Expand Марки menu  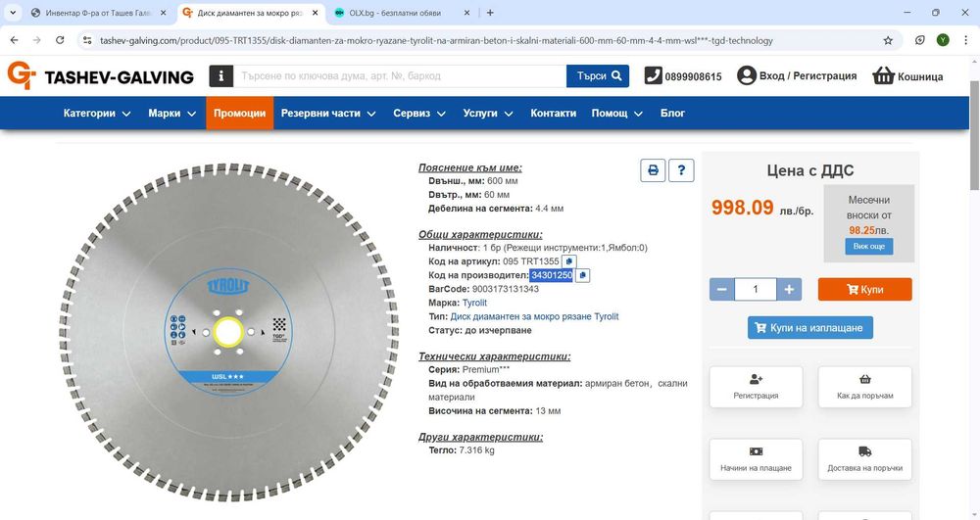(x=171, y=113)
